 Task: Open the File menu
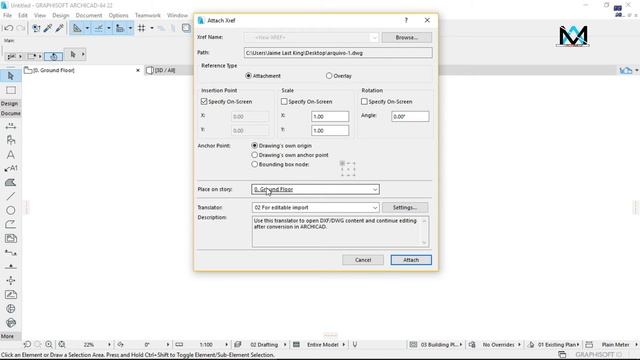[x=7, y=16]
